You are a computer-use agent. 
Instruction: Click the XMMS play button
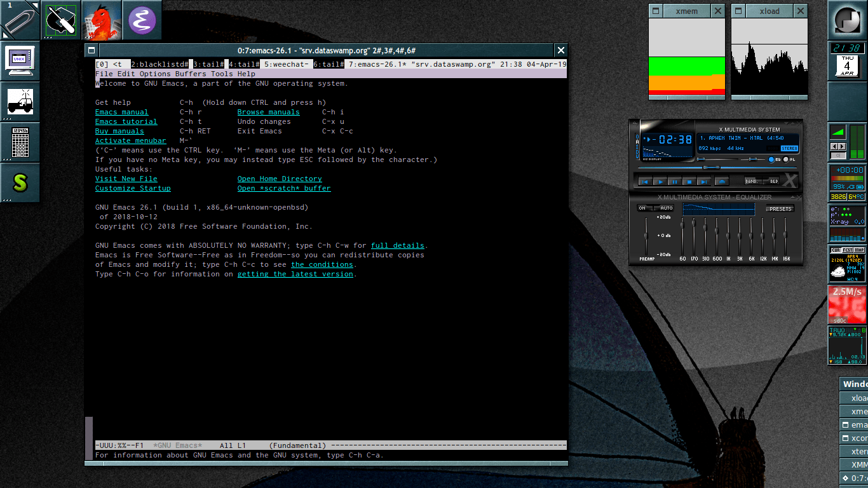pyautogui.click(x=660, y=181)
